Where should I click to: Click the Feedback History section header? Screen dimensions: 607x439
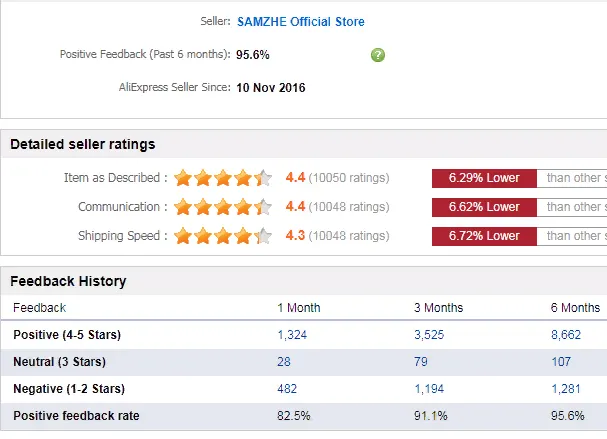pyautogui.click(x=68, y=281)
